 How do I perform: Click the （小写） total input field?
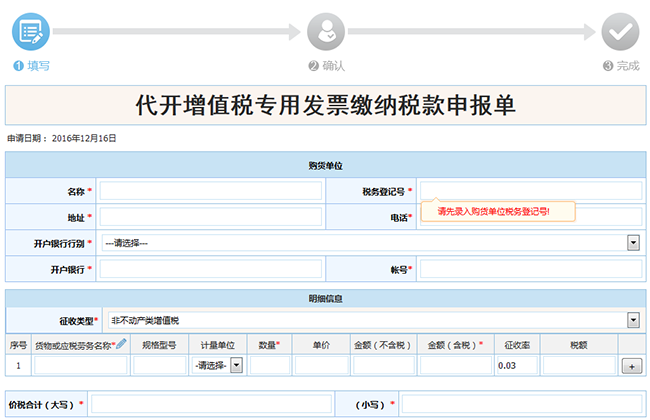(520, 404)
